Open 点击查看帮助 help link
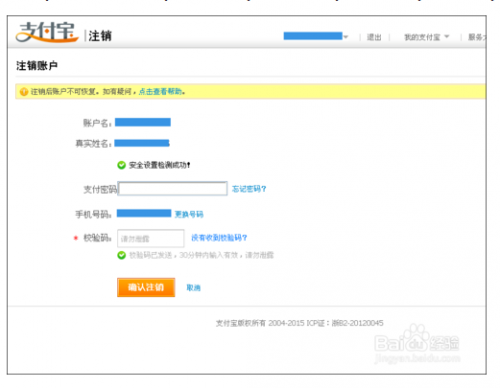 pos(160,91)
